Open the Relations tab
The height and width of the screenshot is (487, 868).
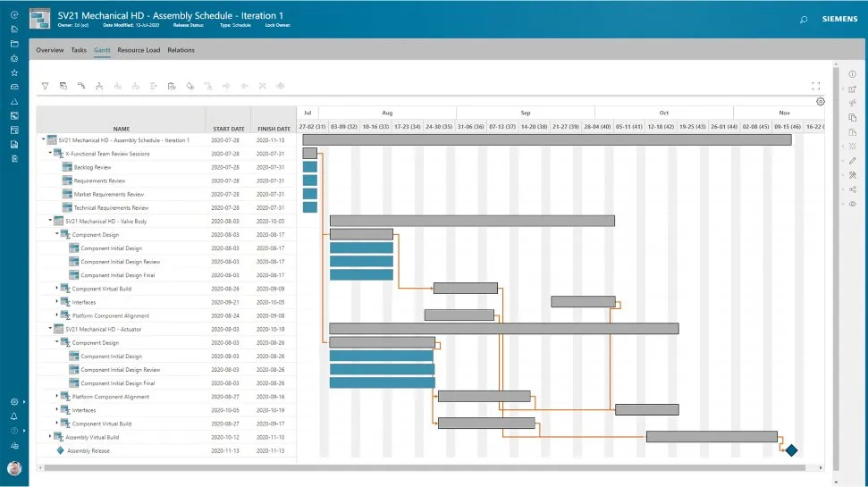(181, 50)
